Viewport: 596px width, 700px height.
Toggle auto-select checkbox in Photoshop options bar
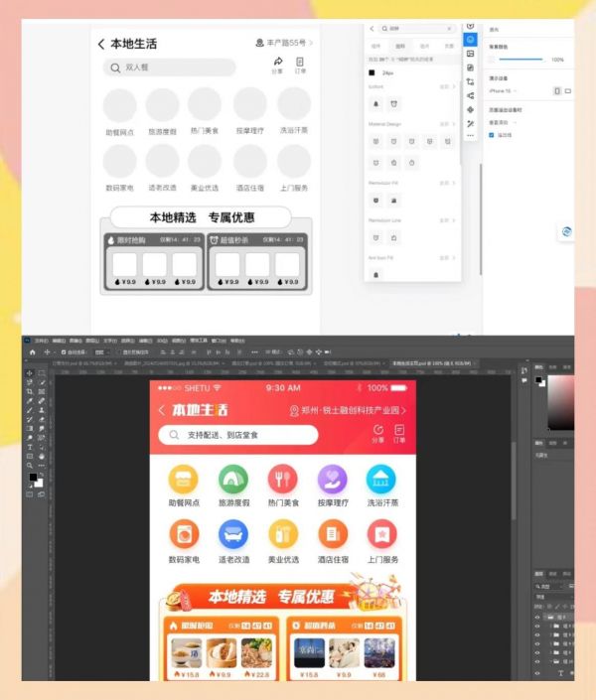point(65,352)
